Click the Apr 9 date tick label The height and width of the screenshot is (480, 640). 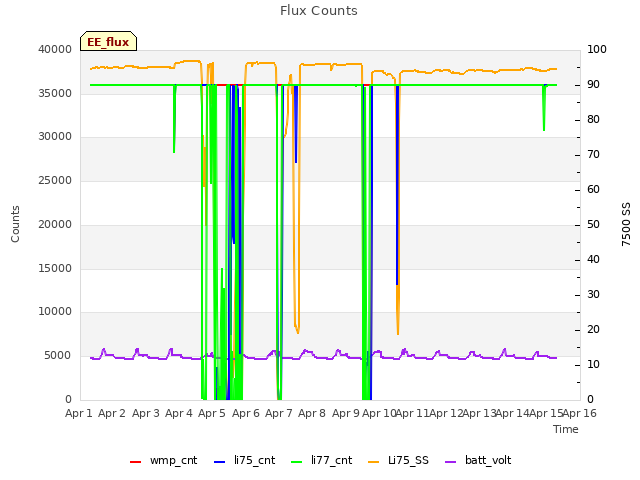pyautogui.click(x=346, y=413)
